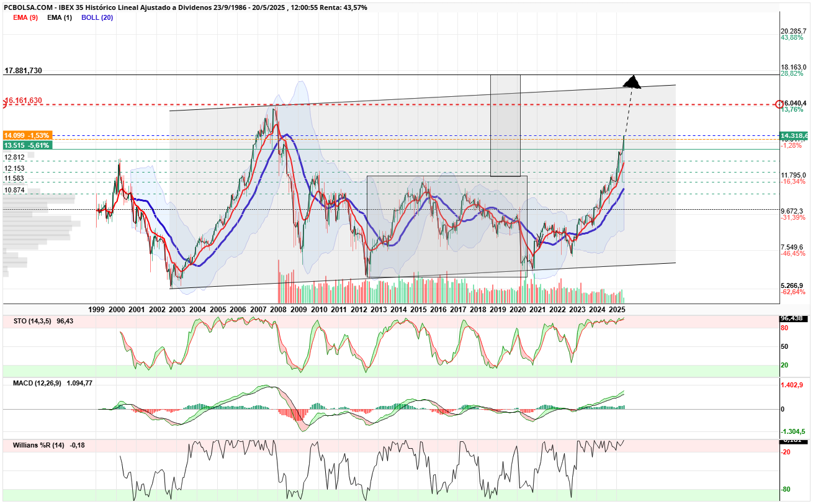The width and height of the screenshot is (813, 504).
Task: Click the 10.874 level label
Action: click(x=14, y=190)
